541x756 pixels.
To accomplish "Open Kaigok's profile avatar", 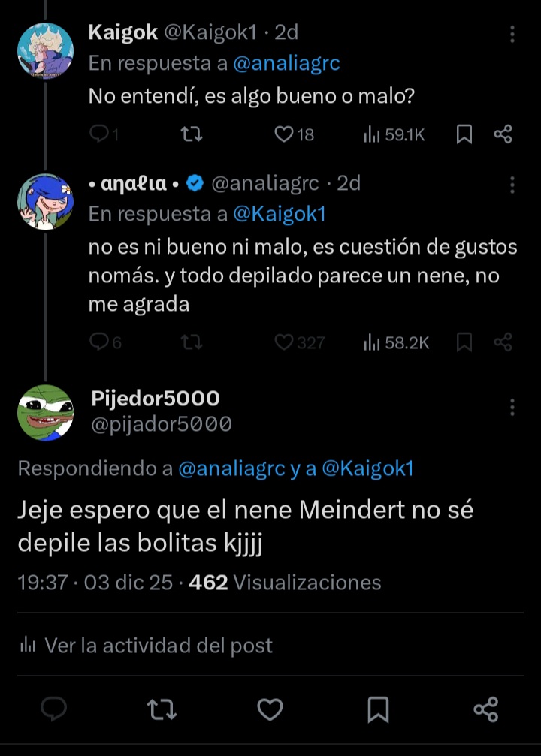I will [45, 50].
